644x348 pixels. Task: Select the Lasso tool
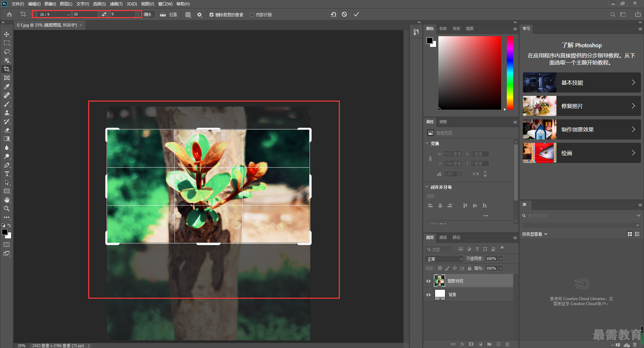(7, 52)
